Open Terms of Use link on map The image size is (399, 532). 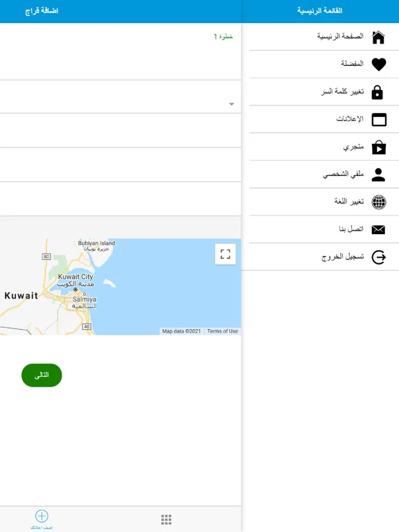point(222,331)
